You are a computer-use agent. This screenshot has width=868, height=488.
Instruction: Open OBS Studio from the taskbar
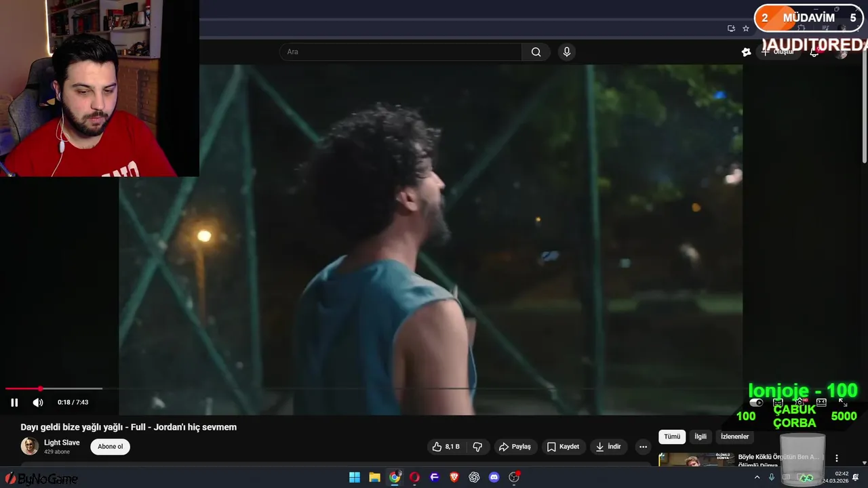[x=514, y=477]
